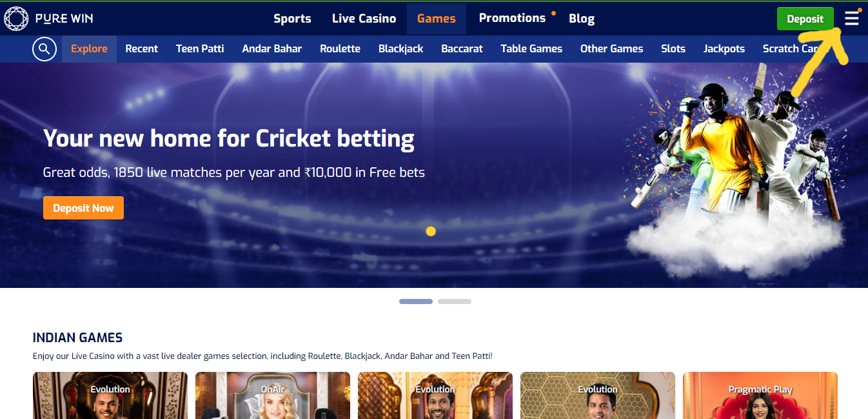The height and width of the screenshot is (419, 868).
Task: Click the search magnifier icon
Action: 44,48
